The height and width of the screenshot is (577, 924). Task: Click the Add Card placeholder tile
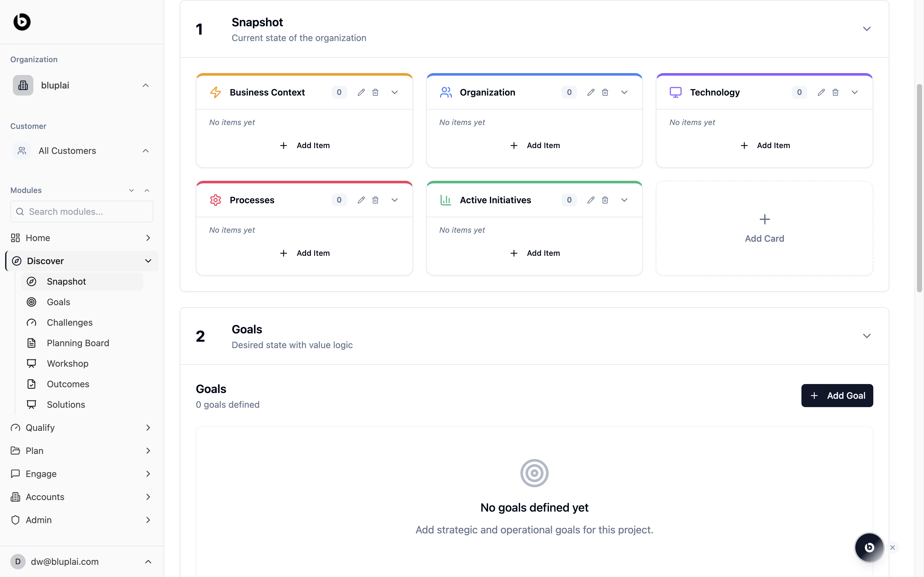(x=764, y=228)
